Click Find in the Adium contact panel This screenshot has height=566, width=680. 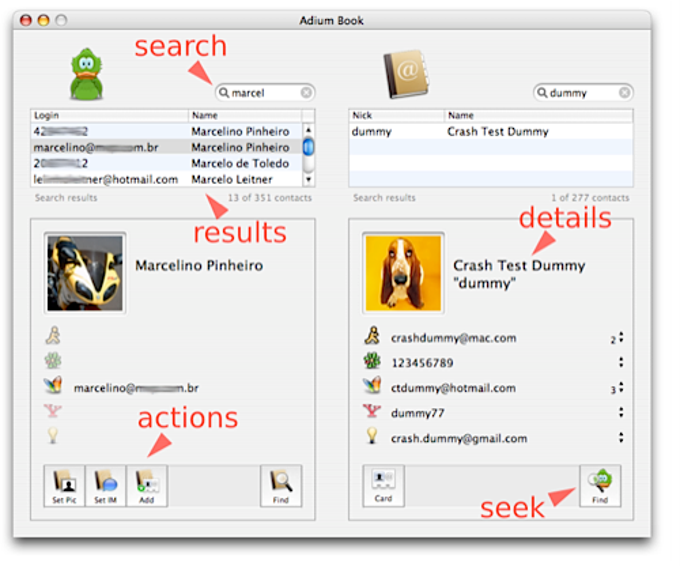point(281,486)
